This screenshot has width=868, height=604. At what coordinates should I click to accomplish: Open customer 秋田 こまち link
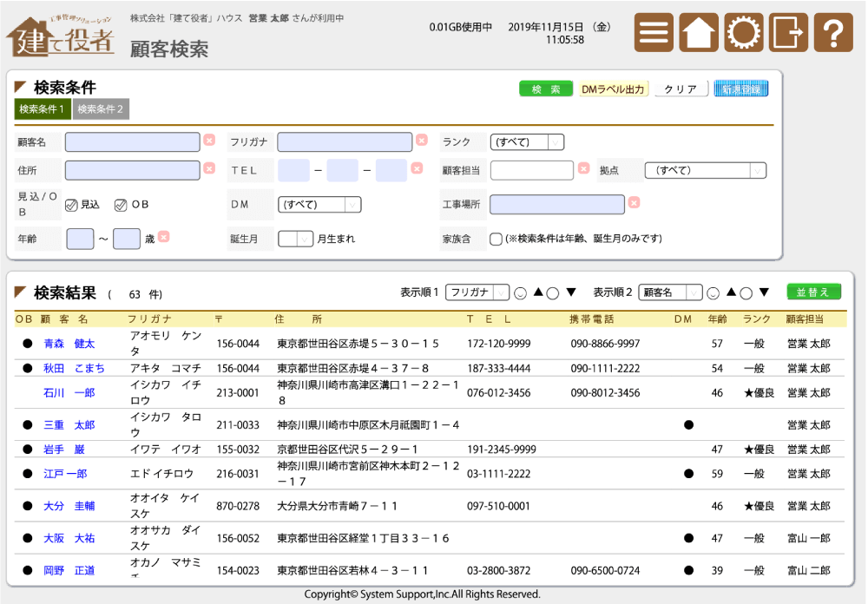pyautogui.click(x=74, y=368)
